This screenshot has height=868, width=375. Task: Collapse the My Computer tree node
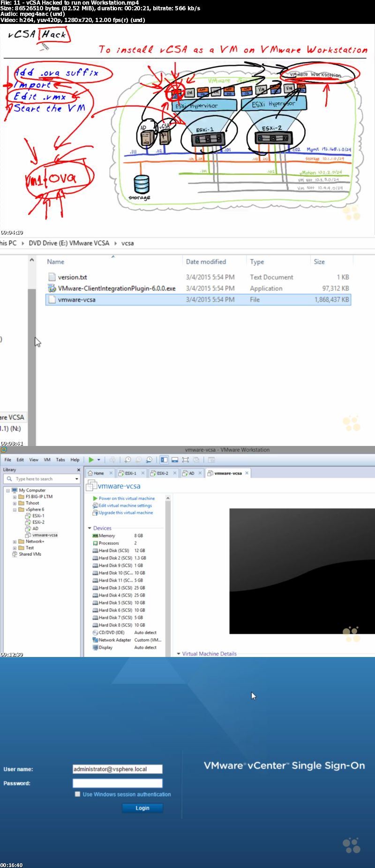click(x=8, y=490)
